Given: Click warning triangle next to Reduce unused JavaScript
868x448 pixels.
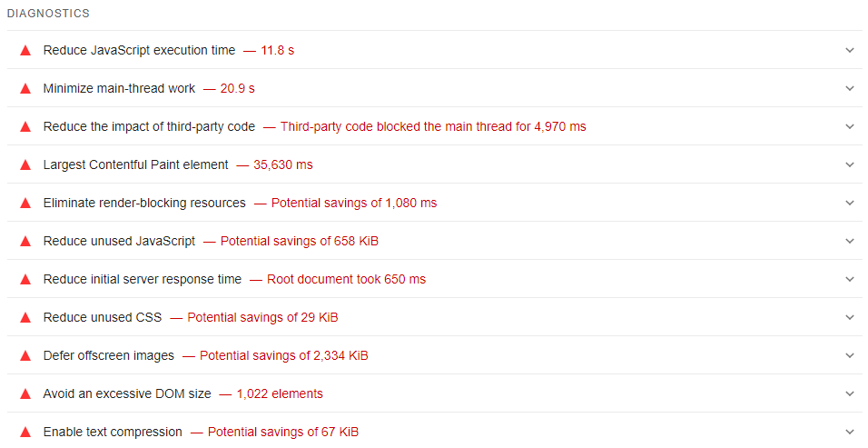Looking at the screenshot, I should coord(25,241).
